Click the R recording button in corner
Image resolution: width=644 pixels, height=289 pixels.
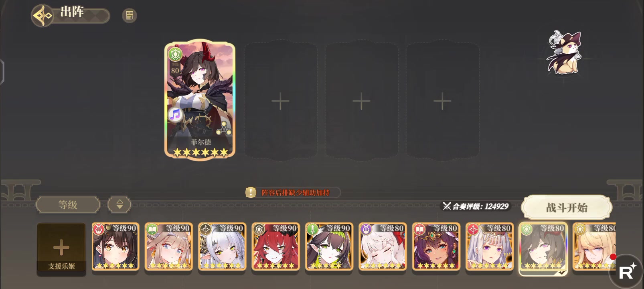click(627, 272)
